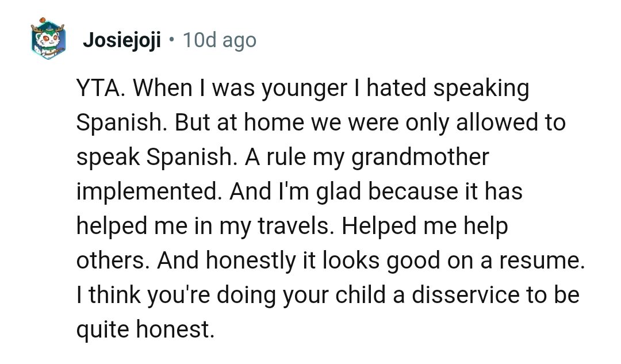This screenshot has height=364, width=621.
Task: Click "hated speaking" in the first line
Action: point(447,89)
